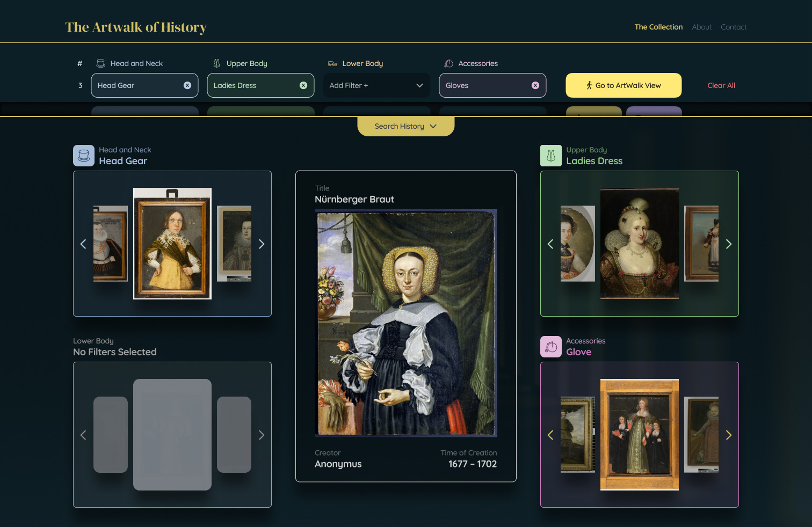Click the Ladies Dress section dress icon

pos(551,156)
